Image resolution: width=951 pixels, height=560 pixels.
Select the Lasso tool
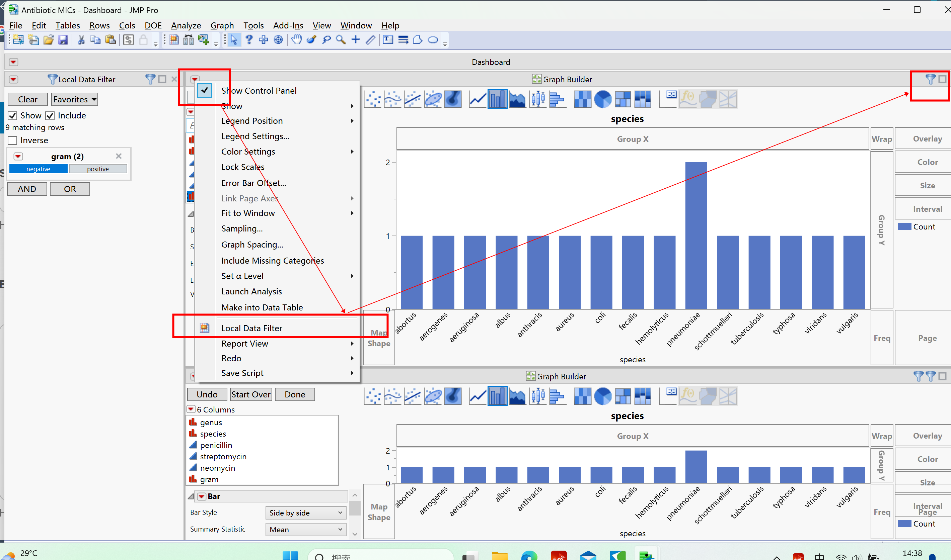coord(326,39)
